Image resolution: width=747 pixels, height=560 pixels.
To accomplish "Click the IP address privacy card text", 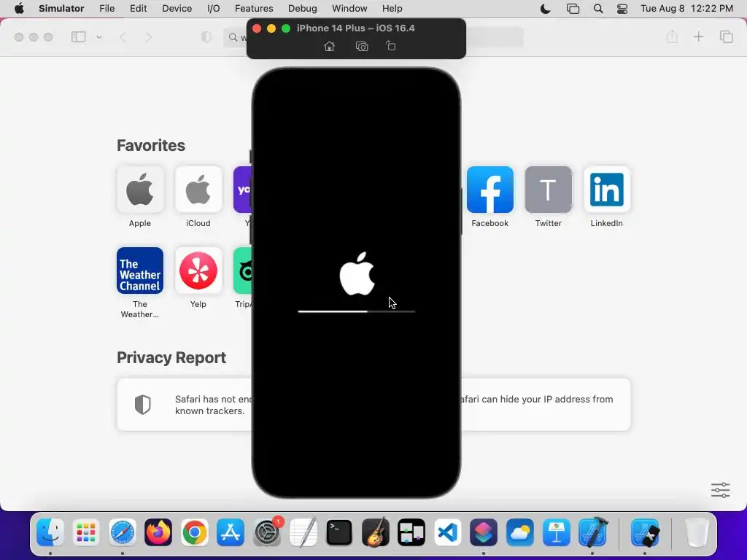I will (x=535, y=399).
